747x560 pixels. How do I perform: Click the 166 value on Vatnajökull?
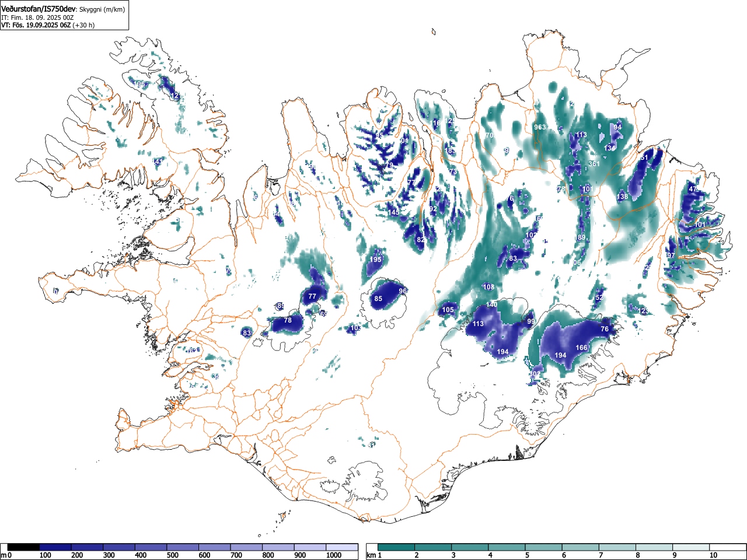point(582,348)
